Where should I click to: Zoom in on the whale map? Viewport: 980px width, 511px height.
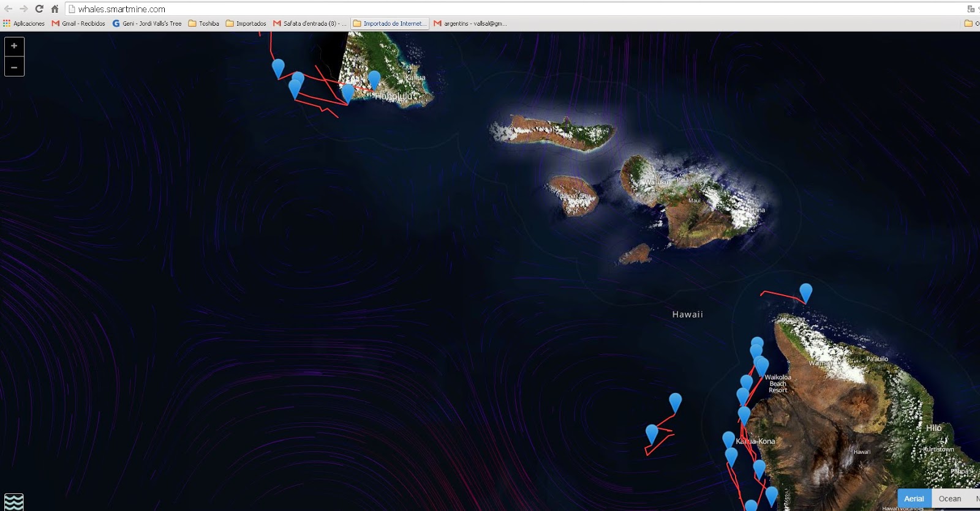pyautogui.click(x=14, y=46)
